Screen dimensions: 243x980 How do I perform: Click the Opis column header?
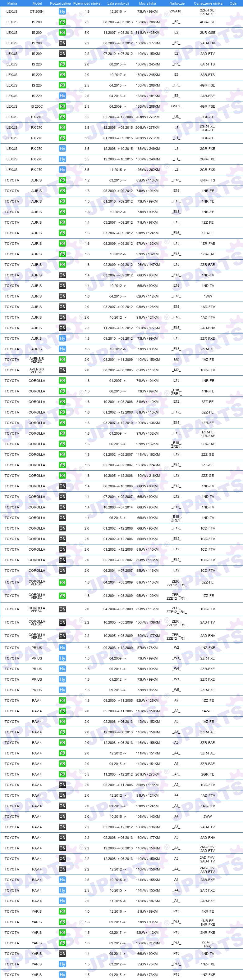point(233,3)
